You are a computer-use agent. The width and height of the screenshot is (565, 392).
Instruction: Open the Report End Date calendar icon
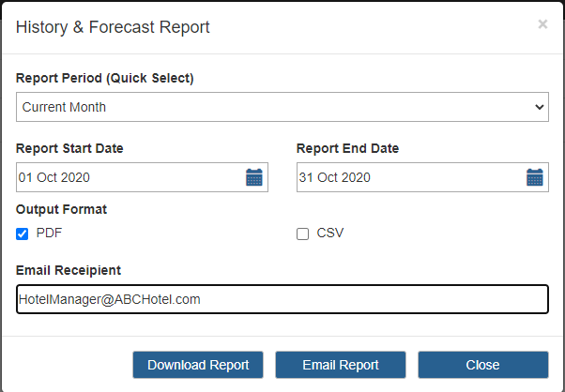point(535,177)
